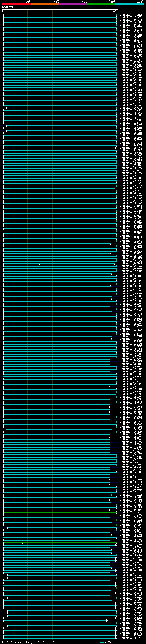Select hit label UniRef100_B2B837

pos(131,231)
